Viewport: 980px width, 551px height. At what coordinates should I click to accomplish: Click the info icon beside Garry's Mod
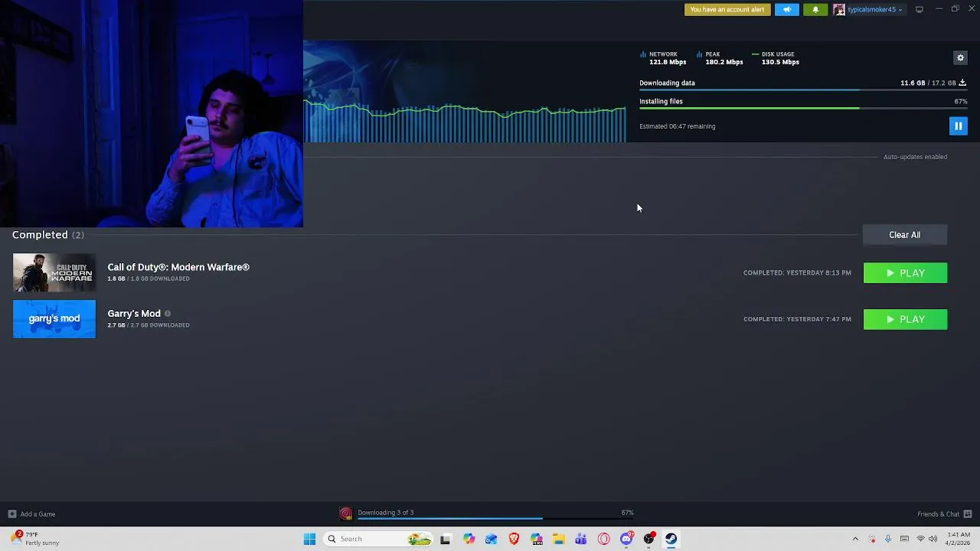tap(168, 314)
